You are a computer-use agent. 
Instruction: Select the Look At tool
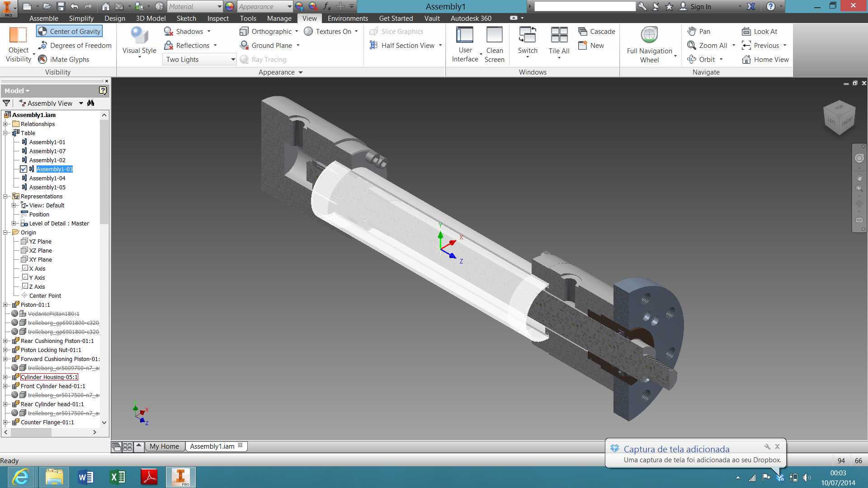(759, 31)
